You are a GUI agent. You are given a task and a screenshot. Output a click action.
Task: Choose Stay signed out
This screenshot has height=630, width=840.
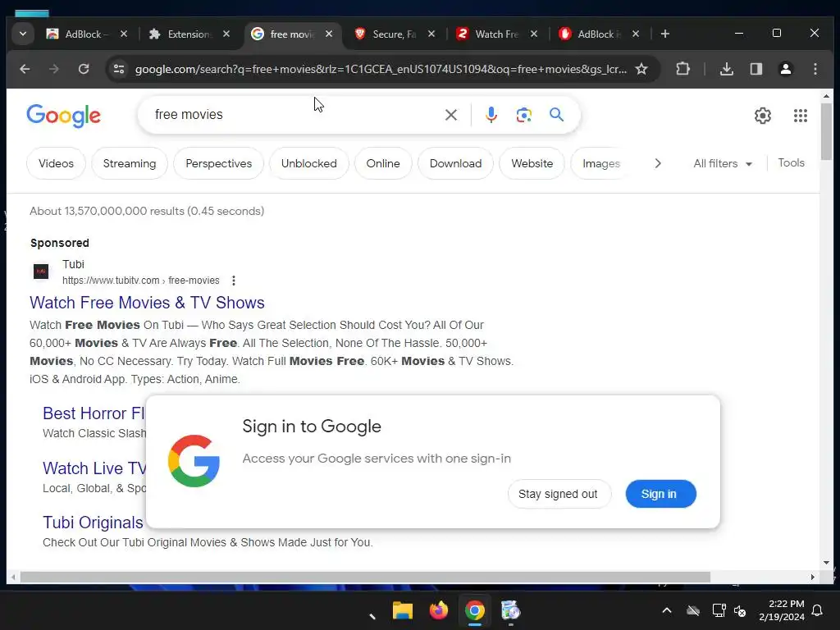(558, 494)
